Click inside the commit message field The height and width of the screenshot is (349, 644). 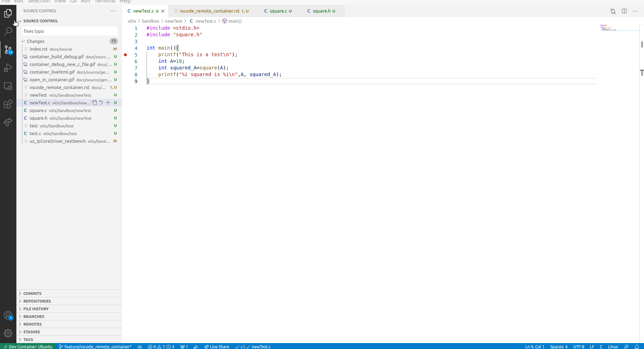[69, 31]
